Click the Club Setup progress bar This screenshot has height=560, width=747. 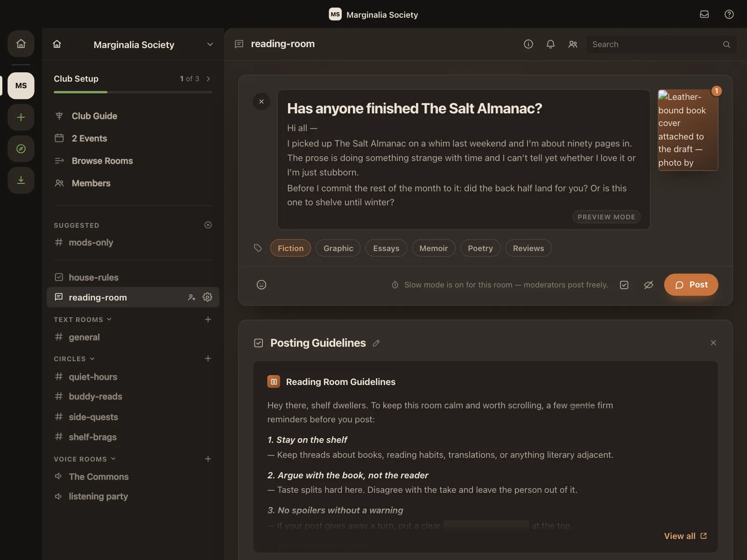click(133, 92)
